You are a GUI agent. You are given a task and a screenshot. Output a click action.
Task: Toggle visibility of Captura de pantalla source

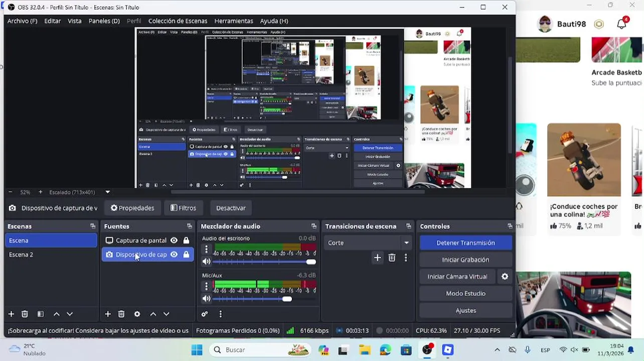[174, 240]
